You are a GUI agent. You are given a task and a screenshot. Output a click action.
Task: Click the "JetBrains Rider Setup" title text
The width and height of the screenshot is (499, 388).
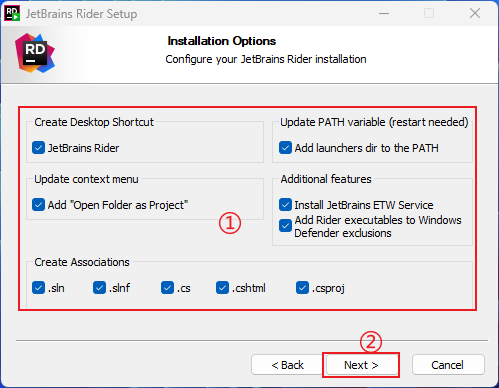click(82, 14)
